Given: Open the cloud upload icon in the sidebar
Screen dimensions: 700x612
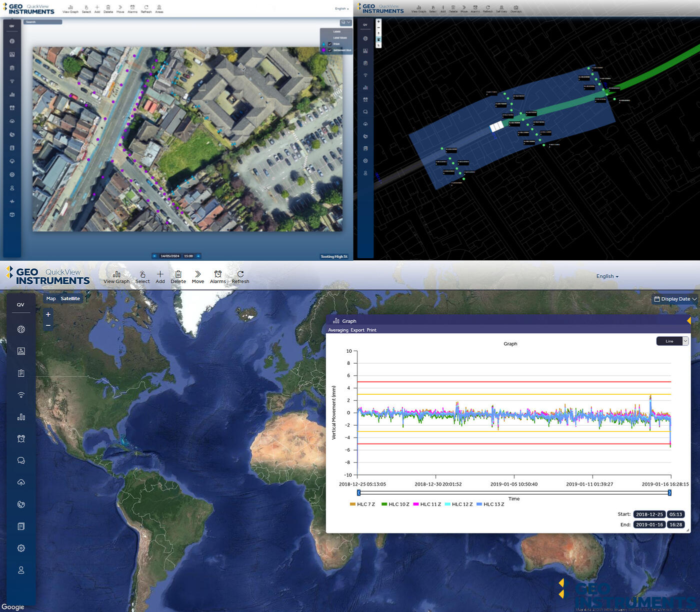Looking at the screenshot, I should pos(20,482).
